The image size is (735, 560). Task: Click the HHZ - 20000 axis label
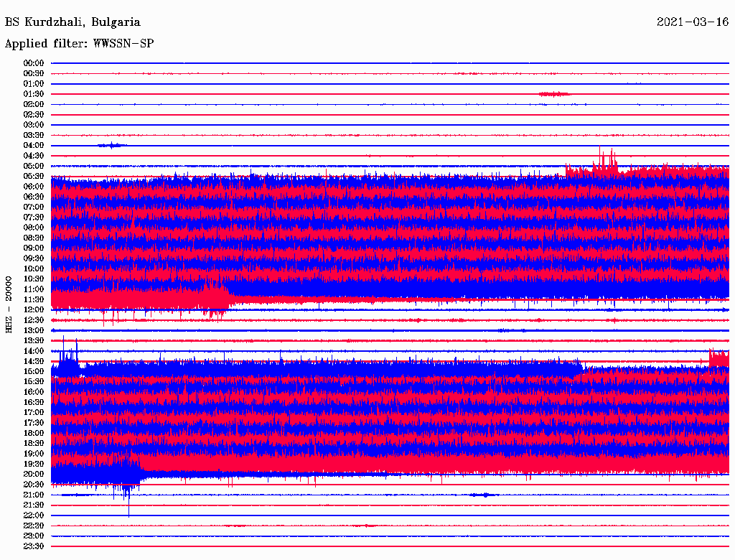point(9,304)
